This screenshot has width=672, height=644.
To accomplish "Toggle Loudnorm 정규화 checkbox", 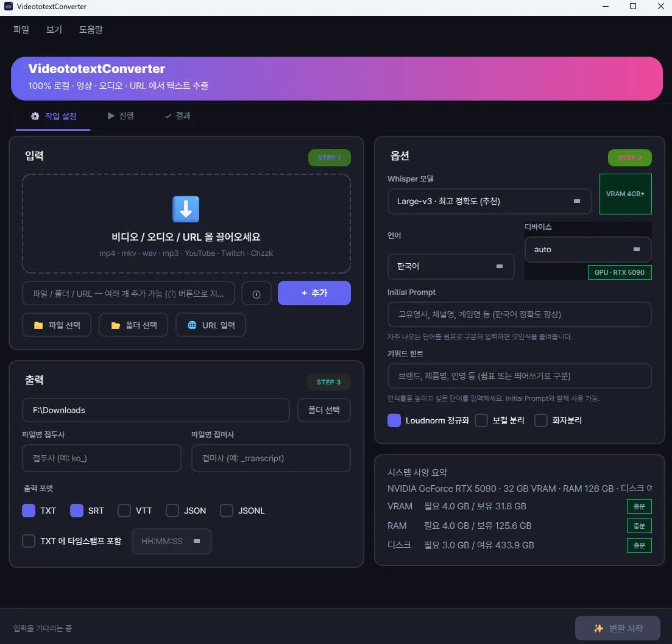I will [394, 420].
